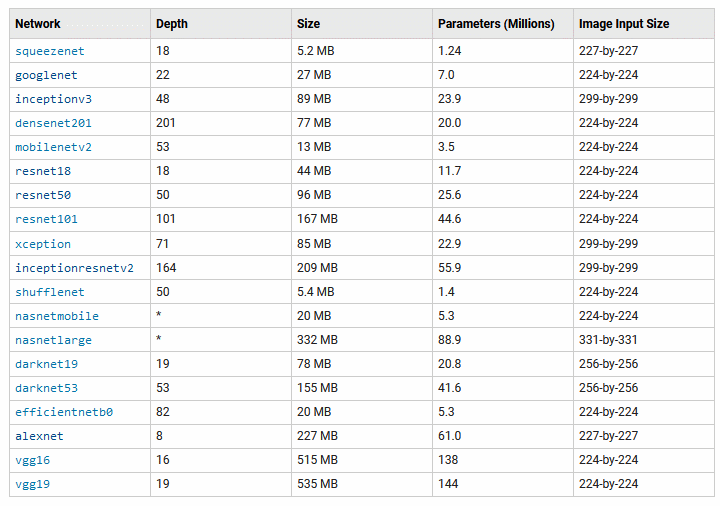Follow the resnet101 link

(46, 219)
